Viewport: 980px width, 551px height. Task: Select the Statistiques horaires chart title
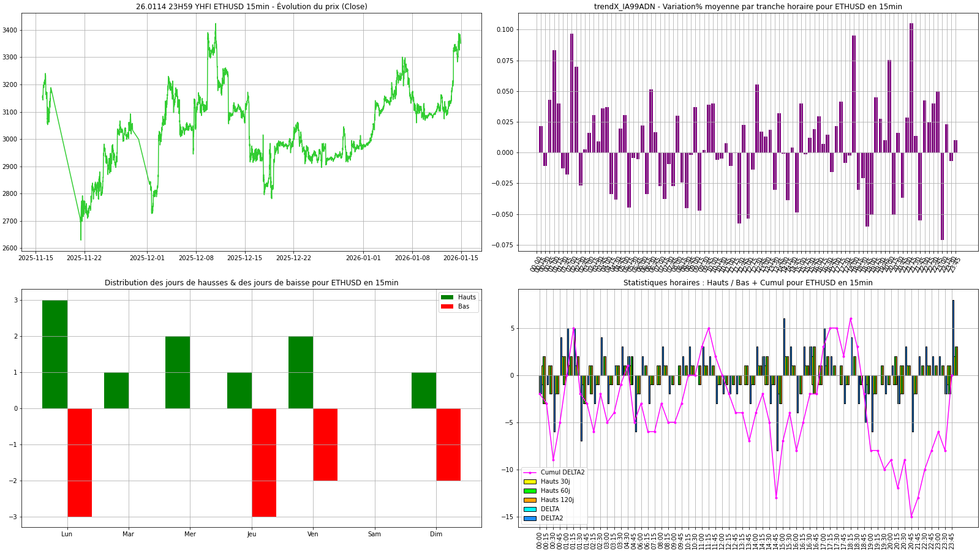click(x=748, y=283)
